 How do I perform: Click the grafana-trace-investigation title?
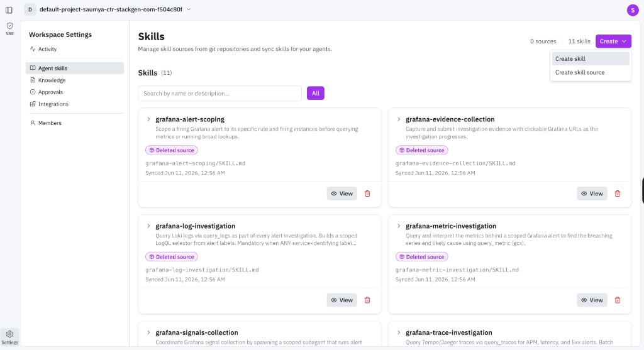[449, 333]
